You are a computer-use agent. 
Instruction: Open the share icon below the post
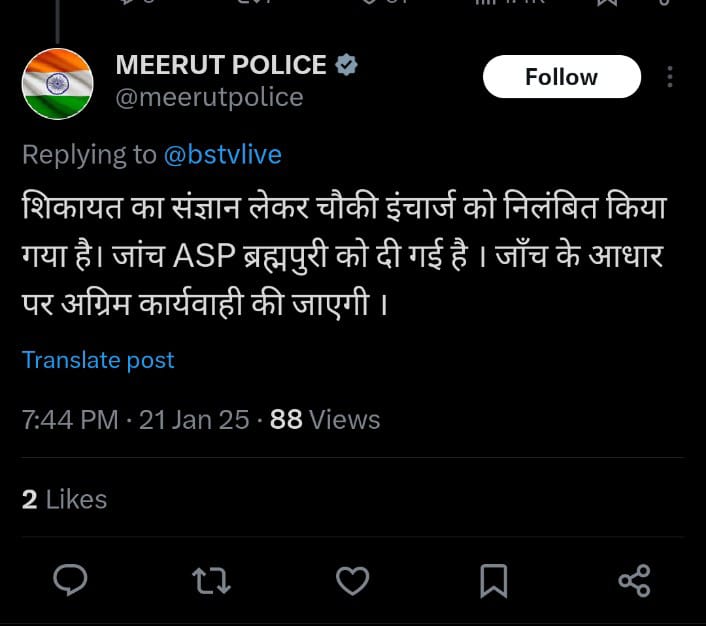(x=634, y=580)
